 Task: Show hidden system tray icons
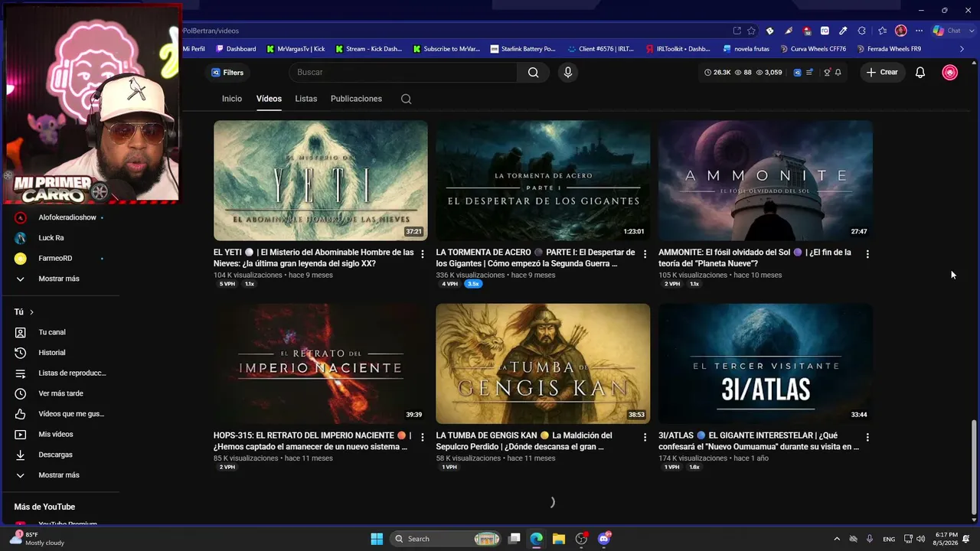[836, 539]
